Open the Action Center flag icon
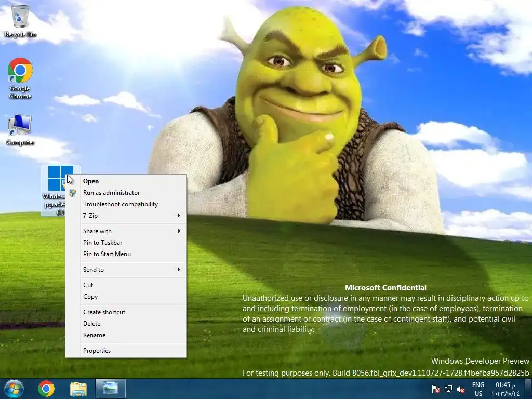 tap(436, 389)
